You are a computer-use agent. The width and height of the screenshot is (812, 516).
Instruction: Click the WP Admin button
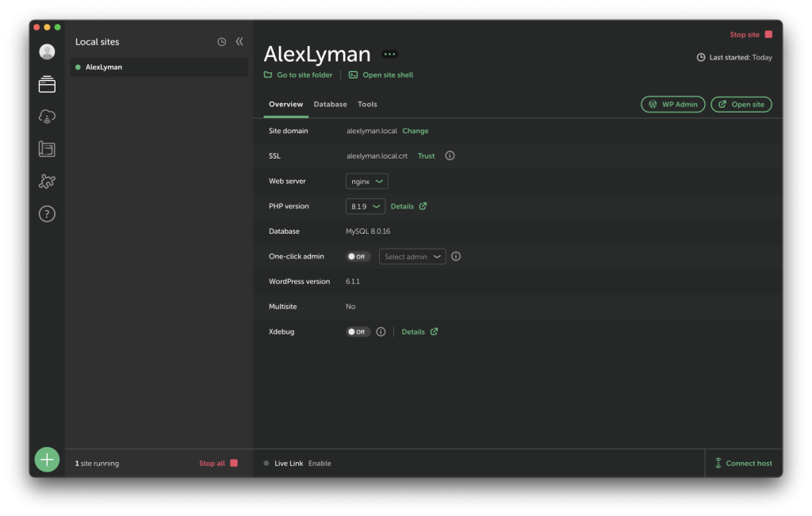click(x=672, y=105)
